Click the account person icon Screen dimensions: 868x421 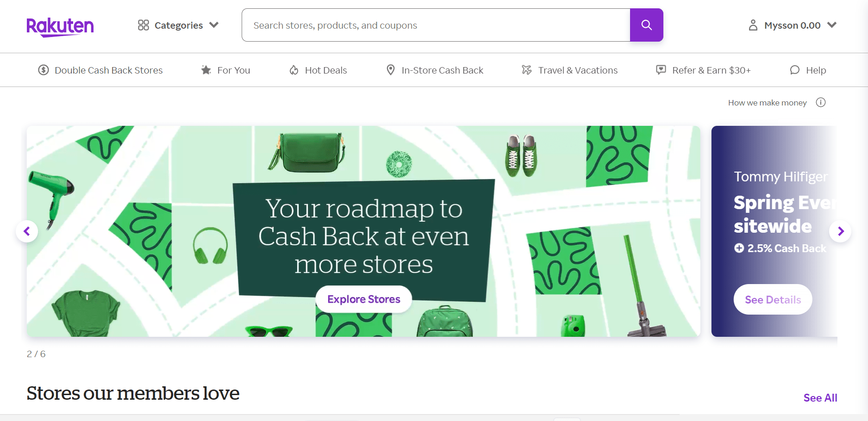point(753,25)
